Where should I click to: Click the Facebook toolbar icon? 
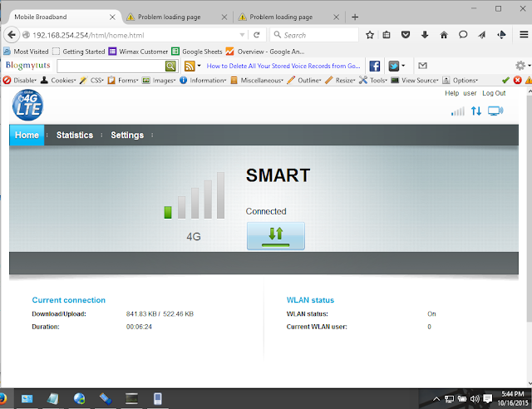point(375,66)
